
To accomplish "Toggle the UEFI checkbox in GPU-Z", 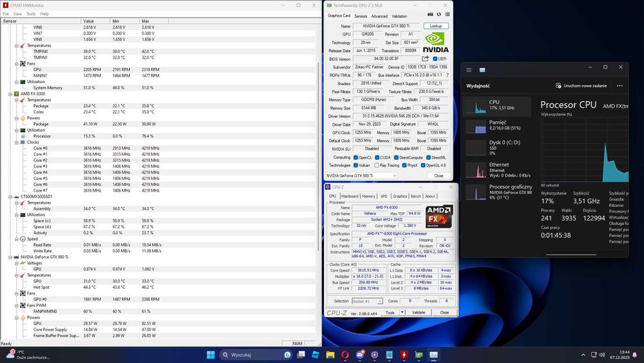I will coord(436,59).
